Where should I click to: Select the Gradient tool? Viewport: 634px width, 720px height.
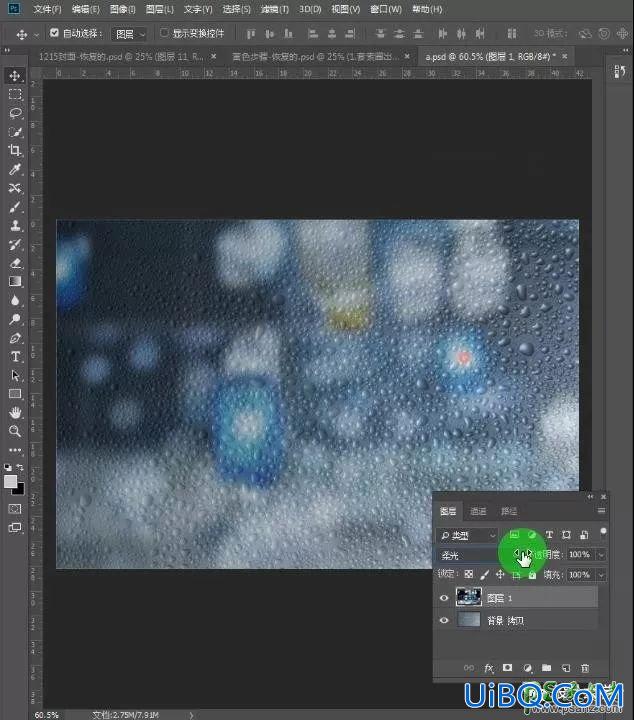point(15,281)
